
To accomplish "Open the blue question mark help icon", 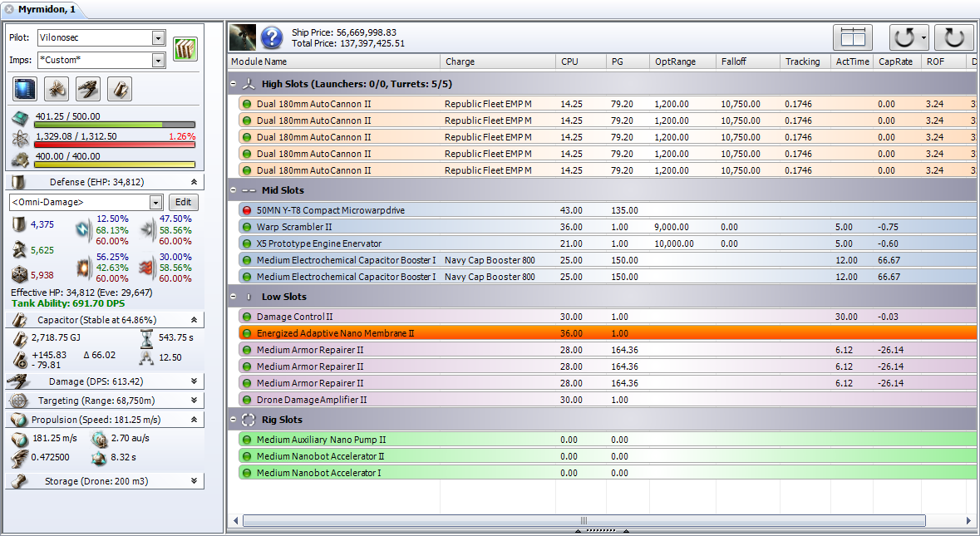I will click(272, 37).
